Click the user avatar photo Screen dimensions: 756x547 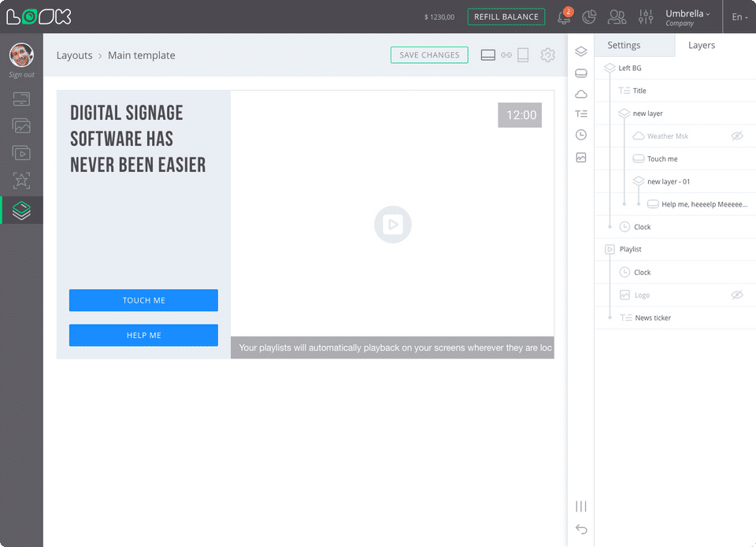(21, 54)
